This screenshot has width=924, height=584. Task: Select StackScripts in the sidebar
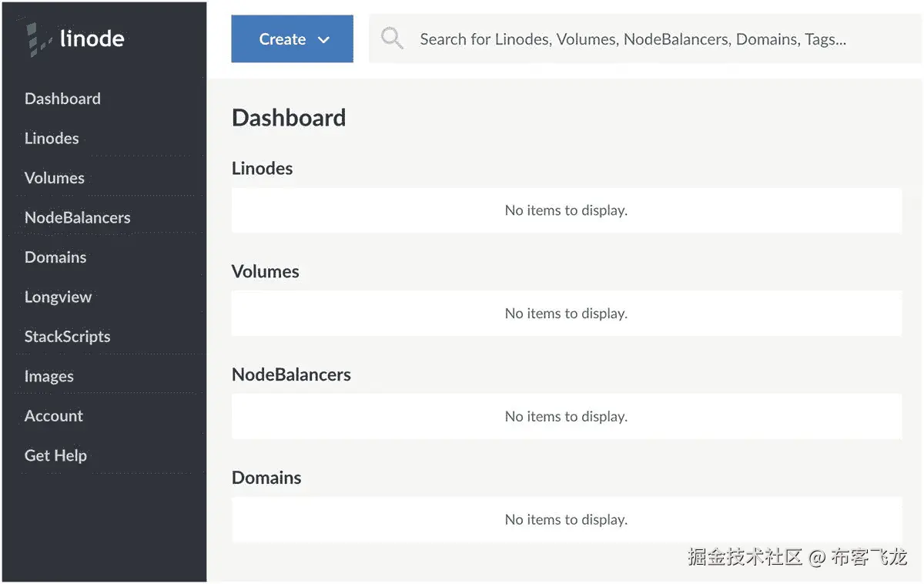(67, 337)
